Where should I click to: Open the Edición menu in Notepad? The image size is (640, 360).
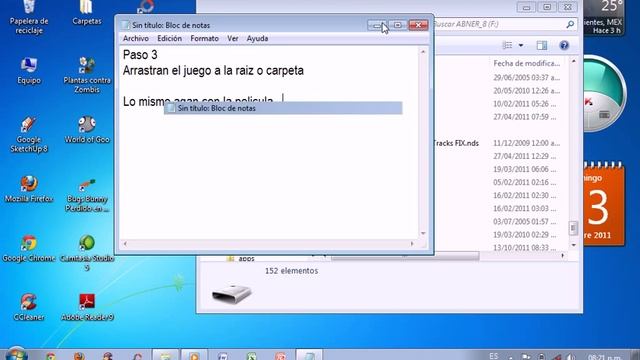169,38
